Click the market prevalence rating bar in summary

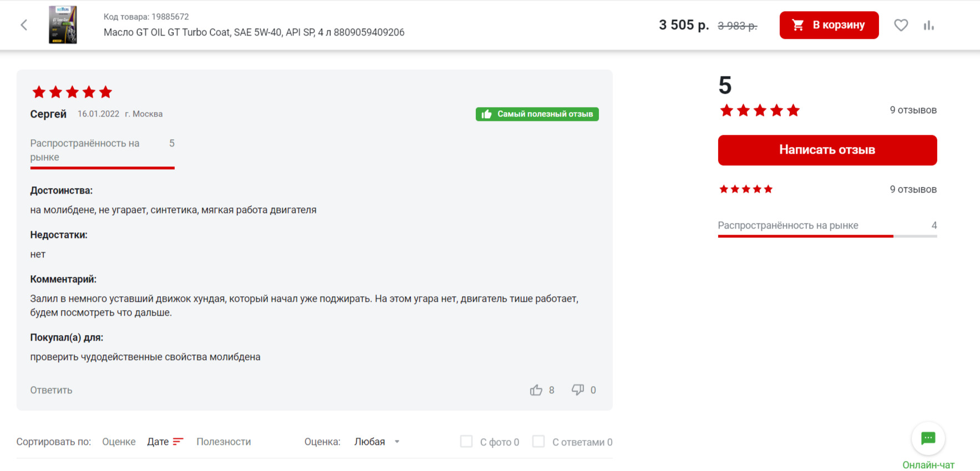click(827, 236)
